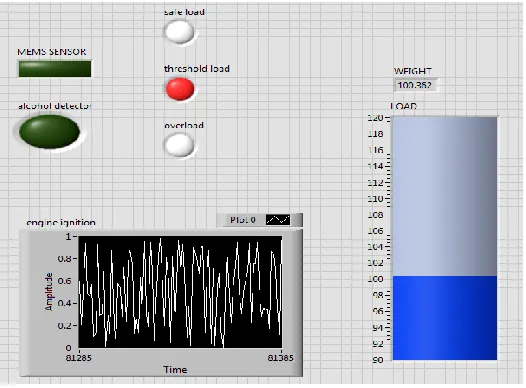Viewport: 526px width, 388px height.
Task: Click the 81385 x-axis end value
Action: point(280,358)
